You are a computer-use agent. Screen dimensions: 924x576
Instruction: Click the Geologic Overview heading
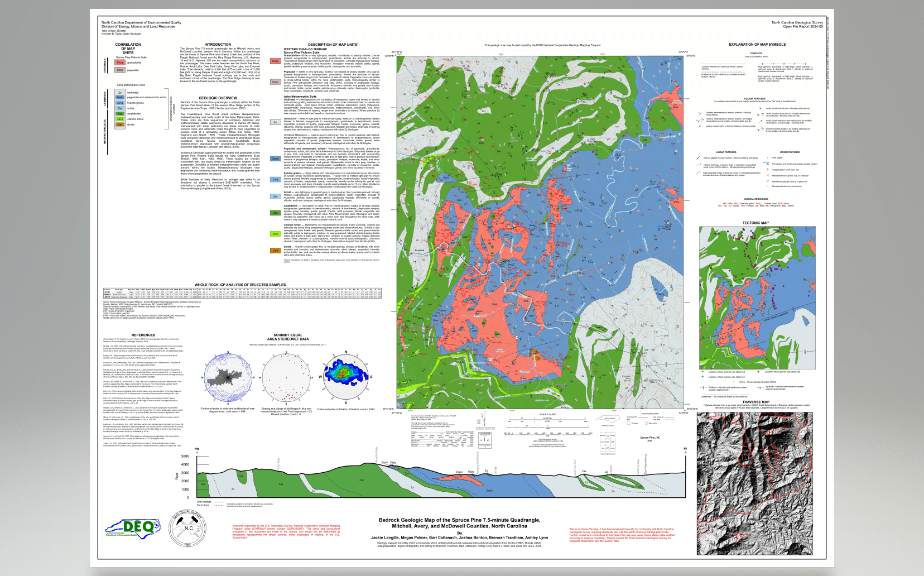click(x=218, y=98)
